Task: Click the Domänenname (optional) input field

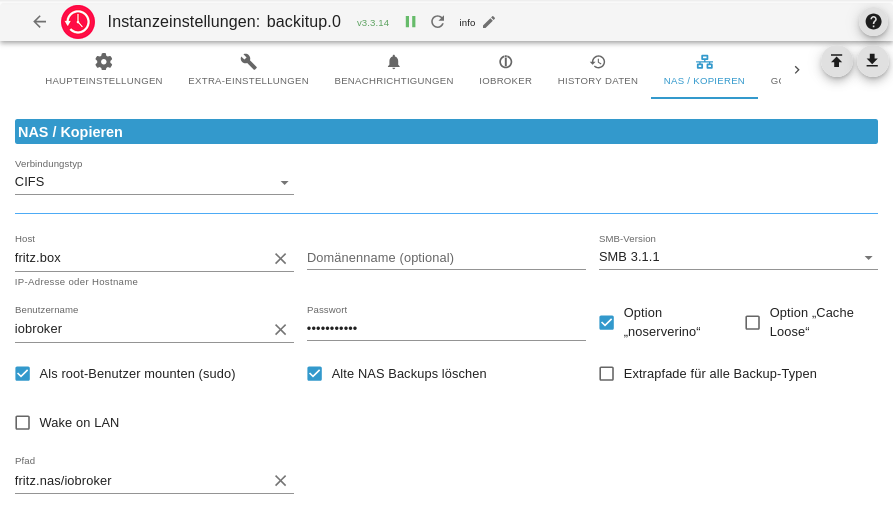Action: coord(446,258)
